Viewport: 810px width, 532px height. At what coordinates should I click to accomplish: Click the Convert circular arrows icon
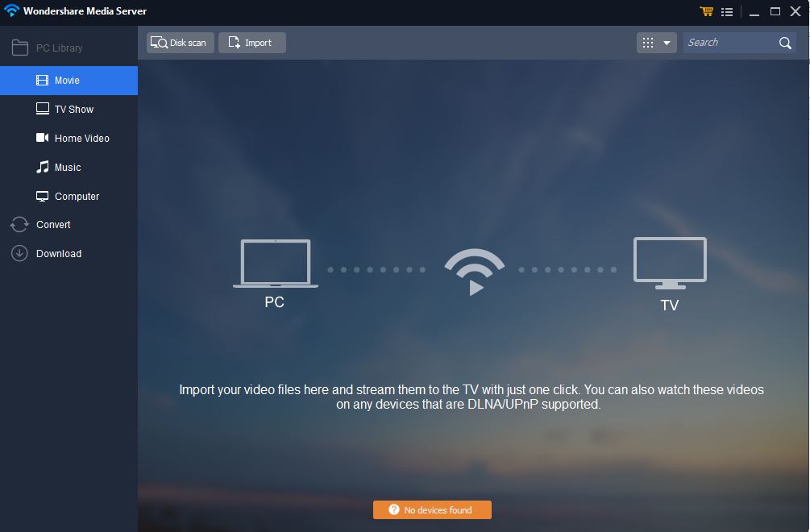click(x=19, y=225)
